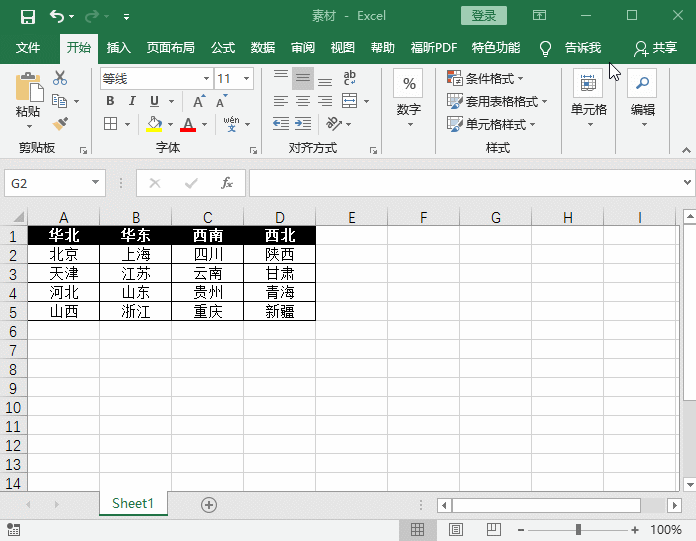
Task: Switch to Normal view icon
Action: [417, 529]
